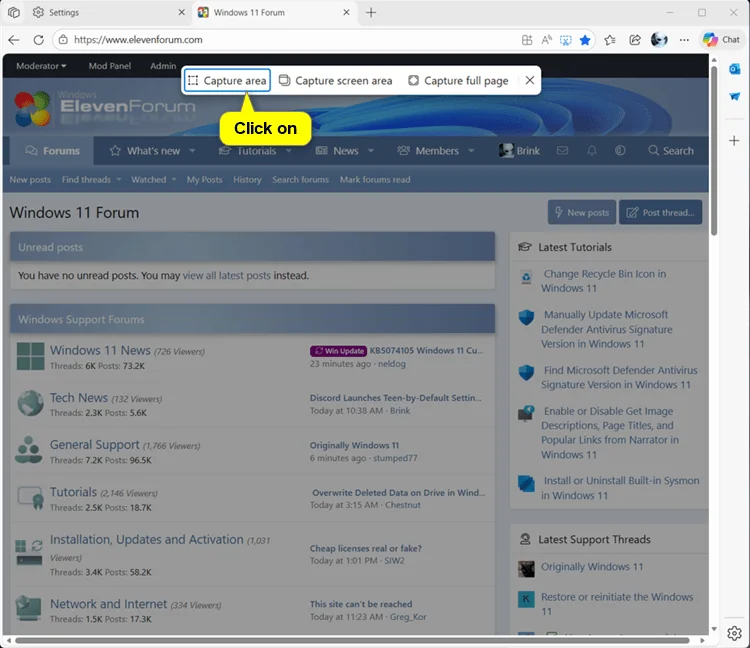Select the Capture area option
750x648 pixels.
(x=227, y=80)
